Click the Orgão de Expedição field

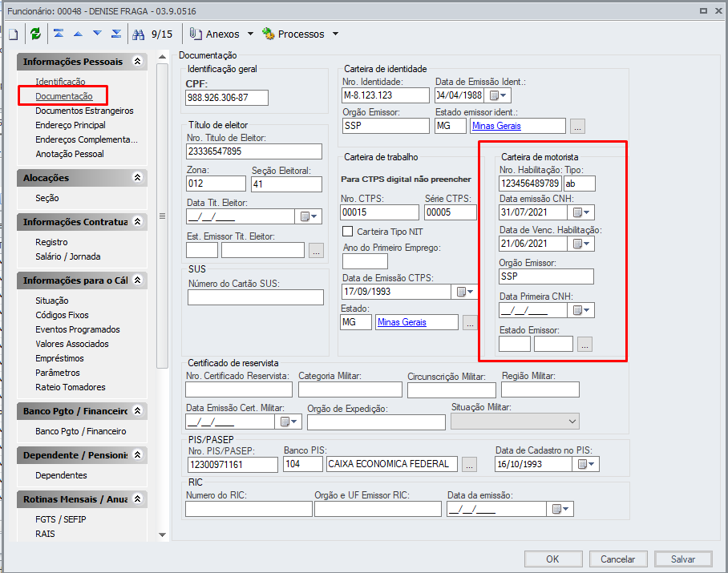coord(376,422)
